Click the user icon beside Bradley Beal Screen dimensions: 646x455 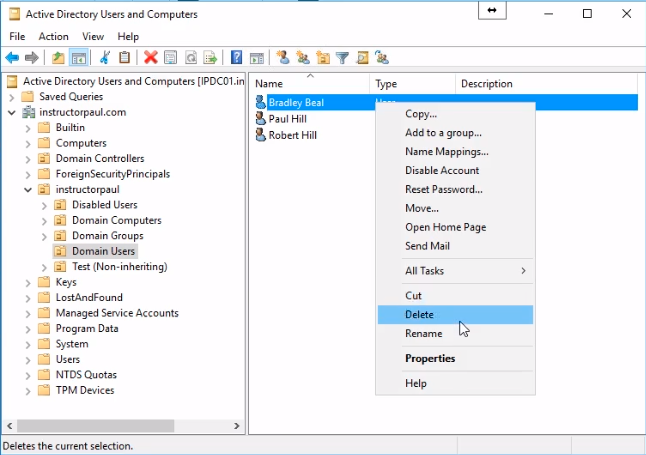pos(260,102)
